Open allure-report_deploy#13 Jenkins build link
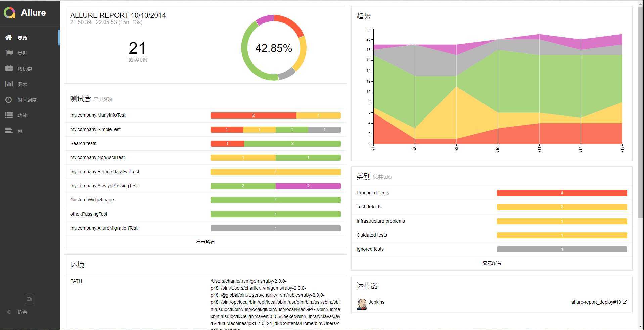644x330 pixels. tap(596, 302)
